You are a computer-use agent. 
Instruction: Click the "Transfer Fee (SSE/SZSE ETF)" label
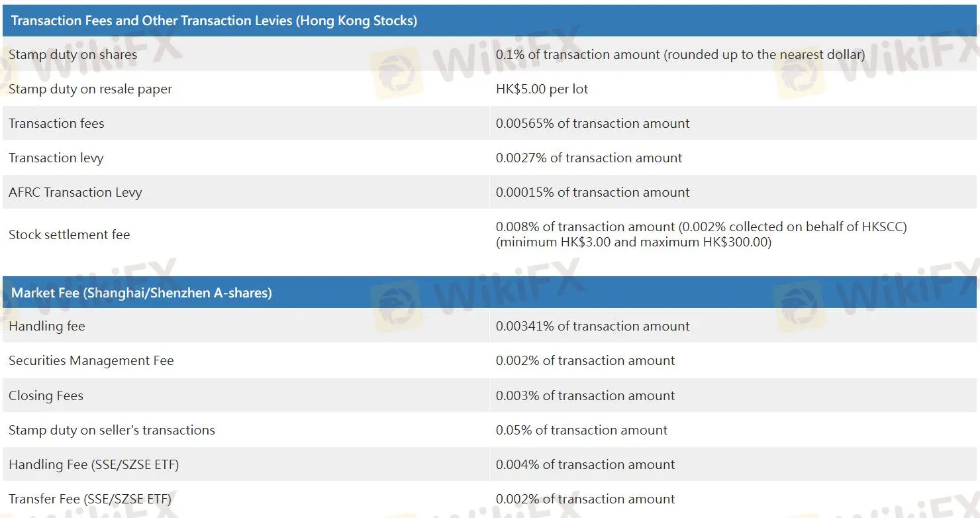pos(90,499)
